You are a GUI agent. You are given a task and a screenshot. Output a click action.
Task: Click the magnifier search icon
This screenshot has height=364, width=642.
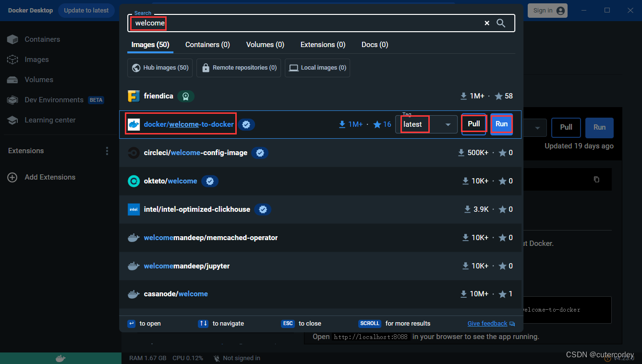pyautogui.click(x=501, y=23)
